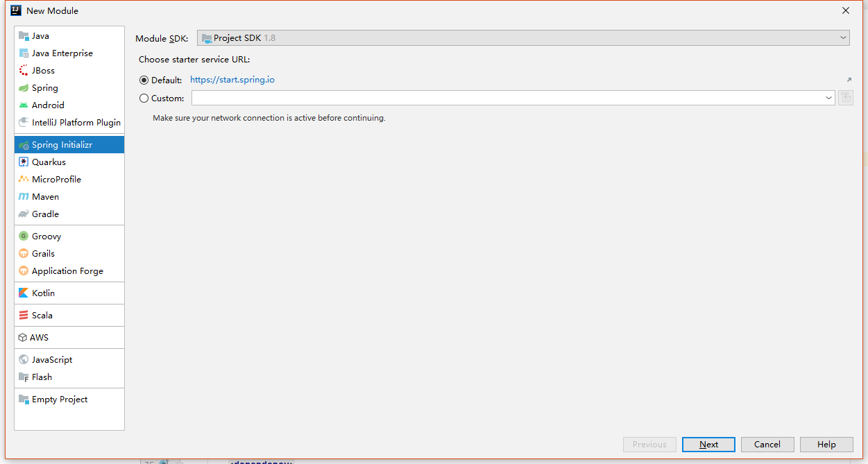Open the https://start.spring.io link

[x=232, y=80]
